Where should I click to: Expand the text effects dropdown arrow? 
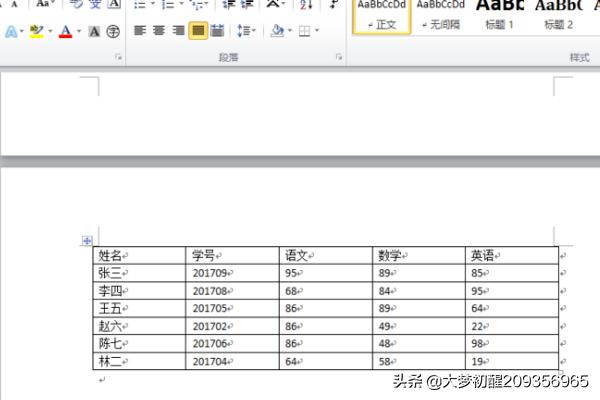22,31
